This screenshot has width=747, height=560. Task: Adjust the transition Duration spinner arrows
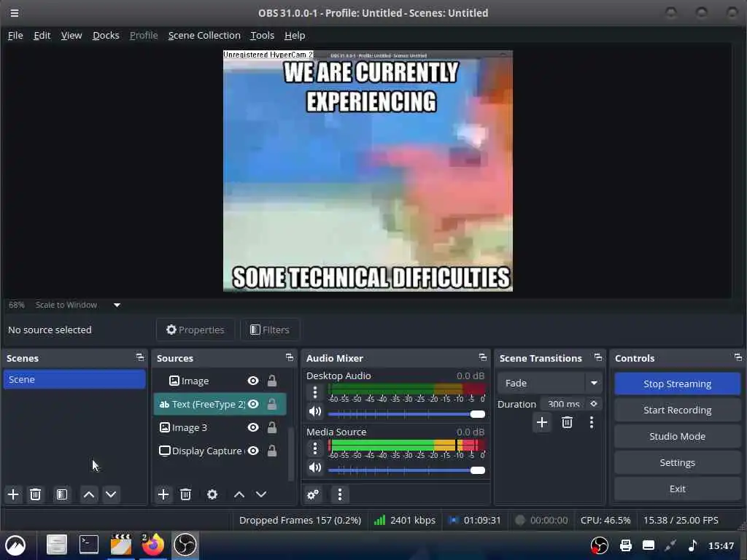[x=594, y=404]
